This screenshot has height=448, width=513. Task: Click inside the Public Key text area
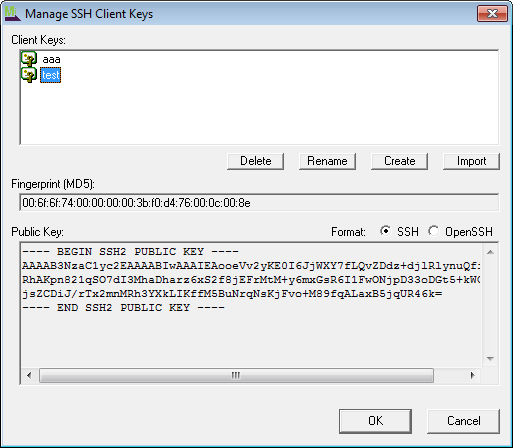(x=252, y=305)
